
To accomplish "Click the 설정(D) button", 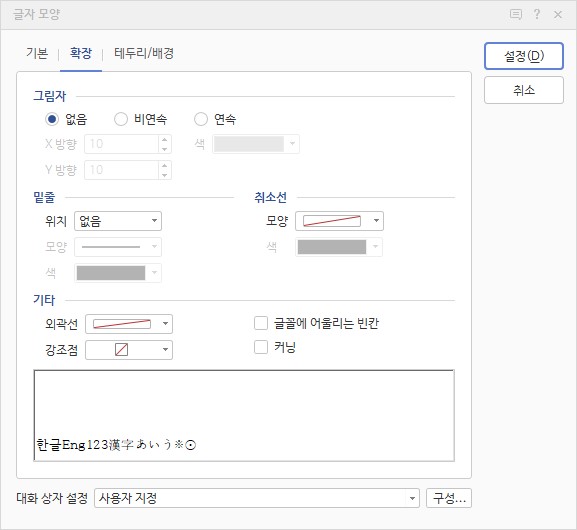I will [x=524, y=56].
